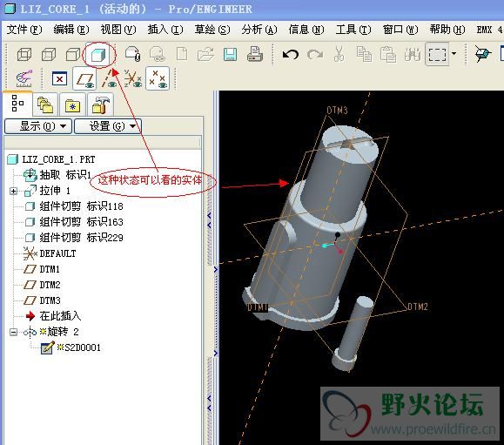Open the 插入(I) menu
Image resolution: width=504 pixels, height=445 pixels.
pos(165,30)
